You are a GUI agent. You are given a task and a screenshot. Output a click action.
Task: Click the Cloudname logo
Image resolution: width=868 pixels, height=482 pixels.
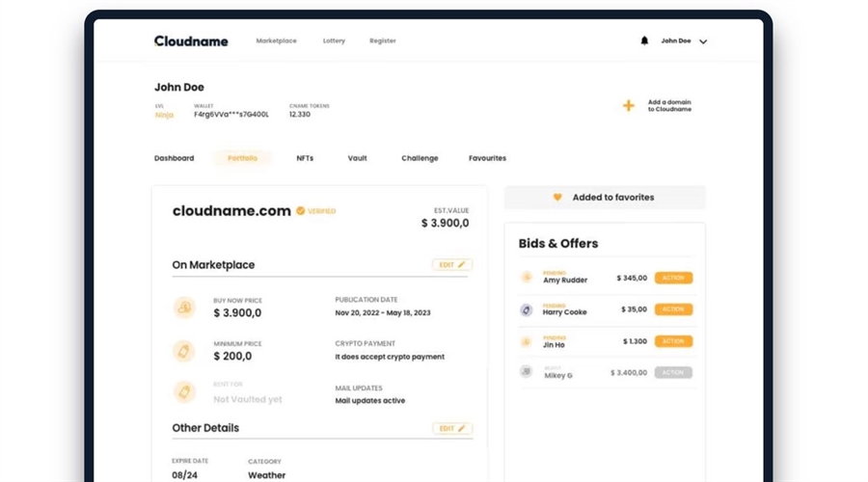pos(193,41)
